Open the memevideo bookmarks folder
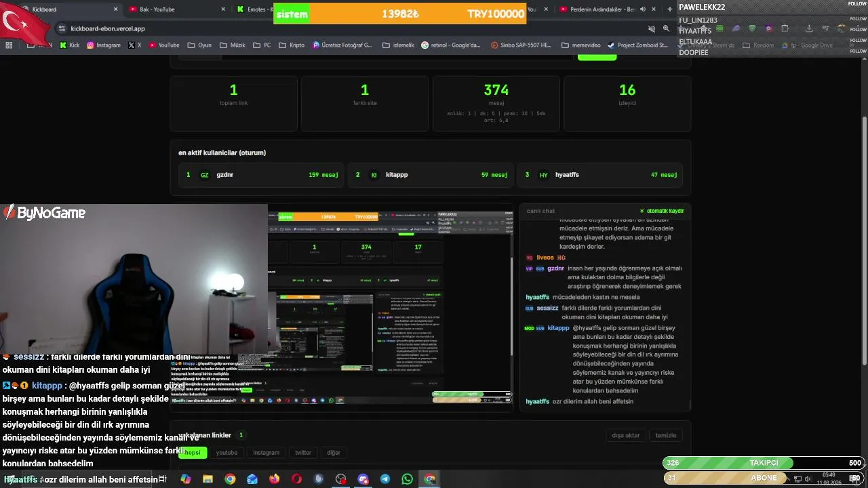 [x=581, y=45]
